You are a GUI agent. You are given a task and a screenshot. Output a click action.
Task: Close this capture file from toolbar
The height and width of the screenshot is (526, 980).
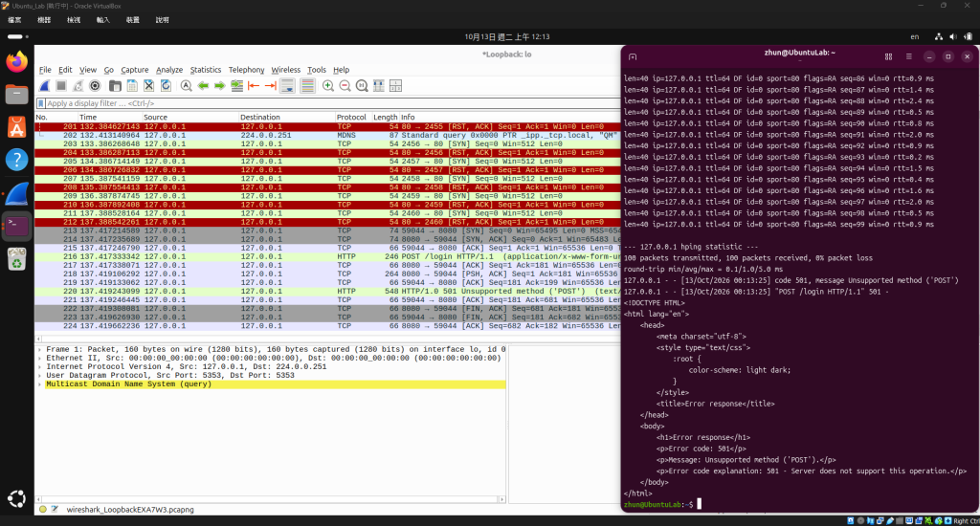[x=148, y=86]
